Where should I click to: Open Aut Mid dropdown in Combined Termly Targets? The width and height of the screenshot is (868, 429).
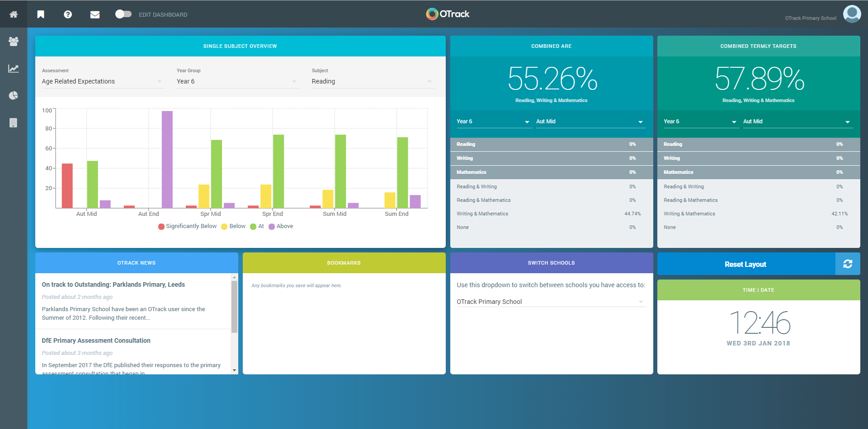pos(797,121)
